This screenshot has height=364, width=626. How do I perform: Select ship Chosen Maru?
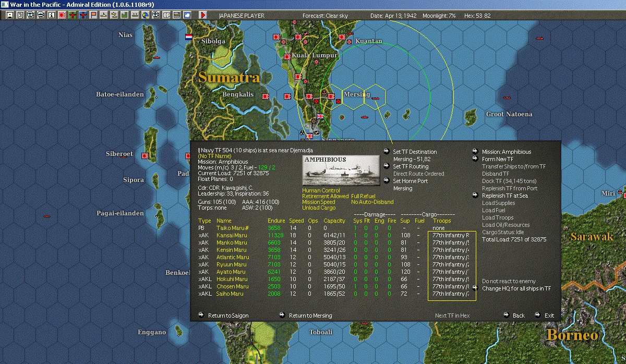click(232, 286)
